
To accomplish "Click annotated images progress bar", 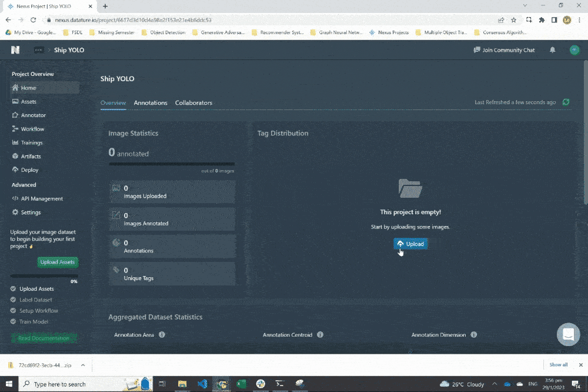I will click(x=172, y=164).
